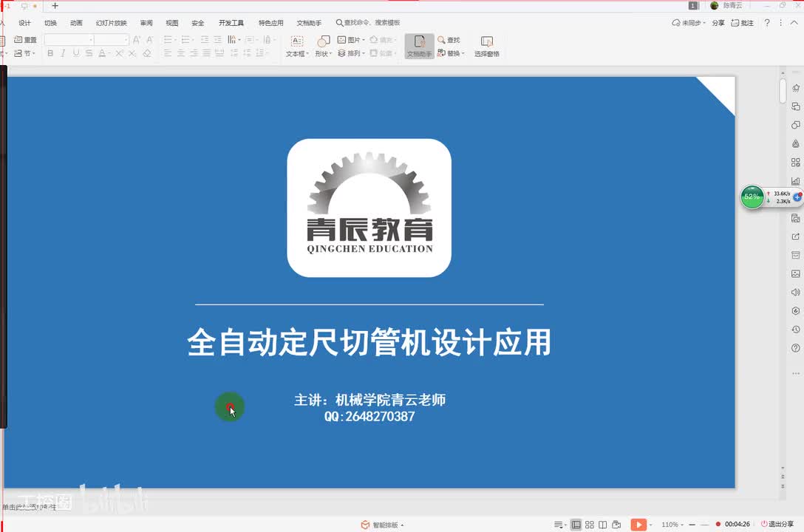Click the 分享 (Share) button

point(718,23)
